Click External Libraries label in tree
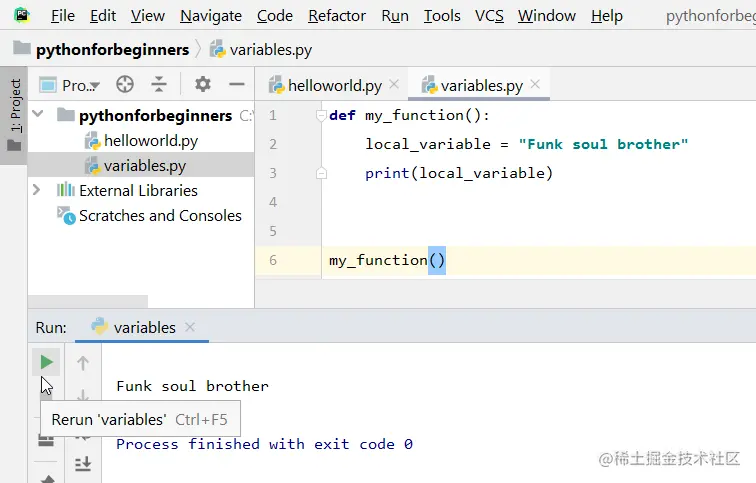 click(x=138, y=190)
